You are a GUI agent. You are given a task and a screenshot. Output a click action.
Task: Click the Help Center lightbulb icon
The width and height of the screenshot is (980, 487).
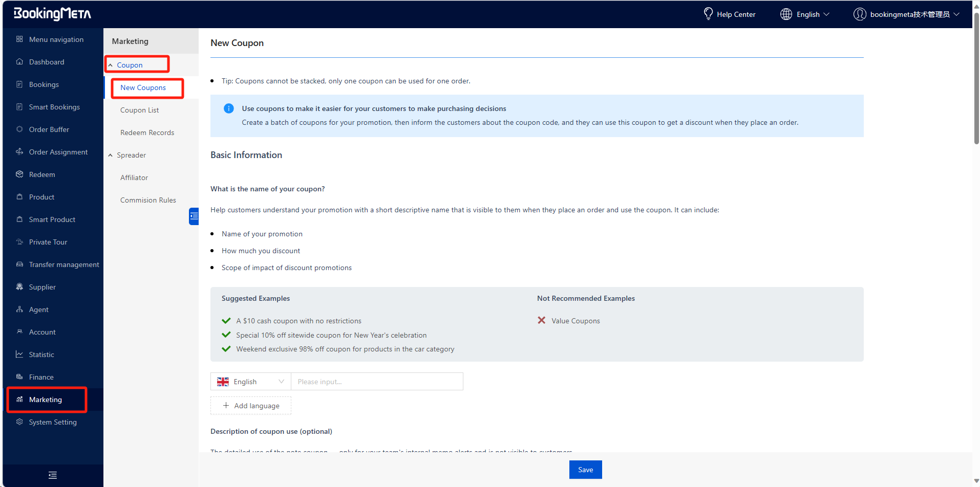708,14
